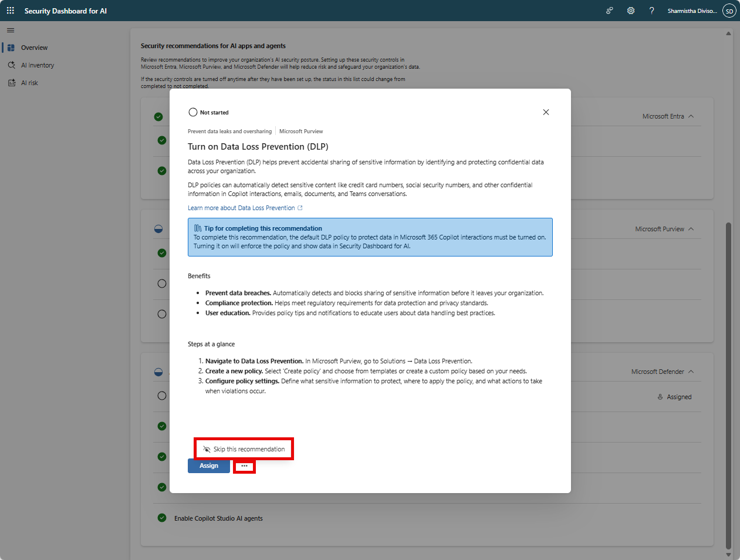Open Enable Copilot Studio AI agents recommendation
Image resolution: width=740 pixels, height=560 pixels.
[218, 518]
